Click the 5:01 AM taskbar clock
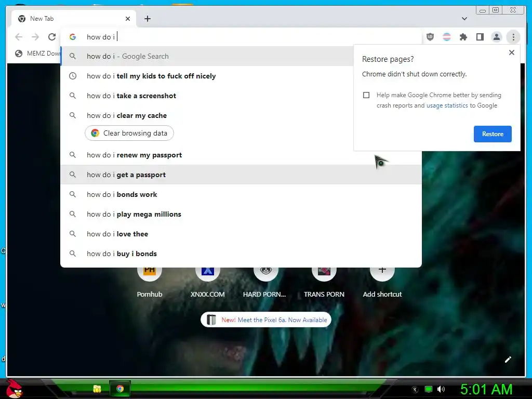The image size is (532, 399). click(x=486, y=390)
